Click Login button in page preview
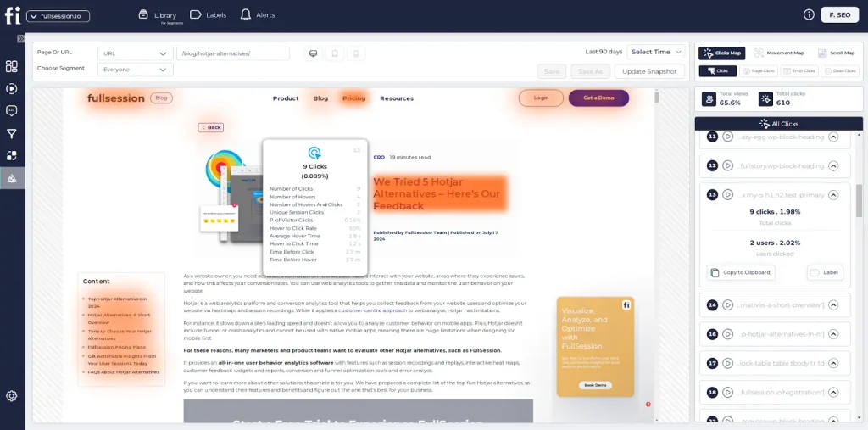868x430 pixels. (541, 98)
